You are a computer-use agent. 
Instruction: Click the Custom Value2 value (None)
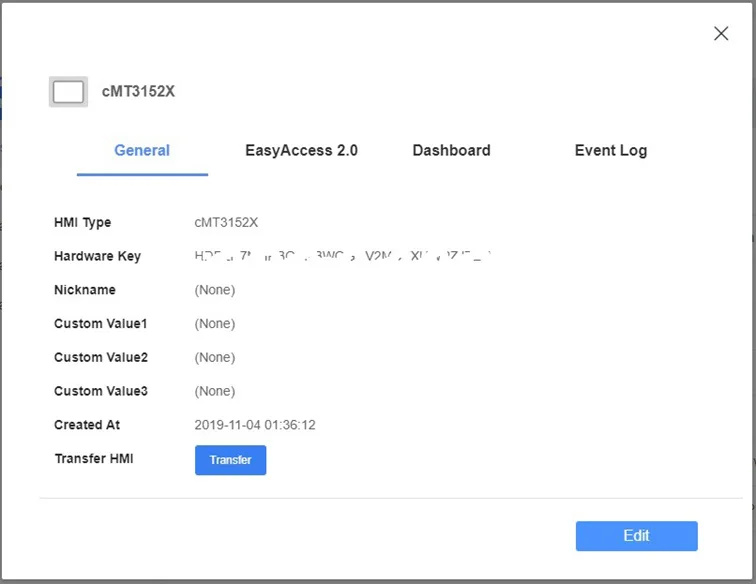[x=215, y=357]
